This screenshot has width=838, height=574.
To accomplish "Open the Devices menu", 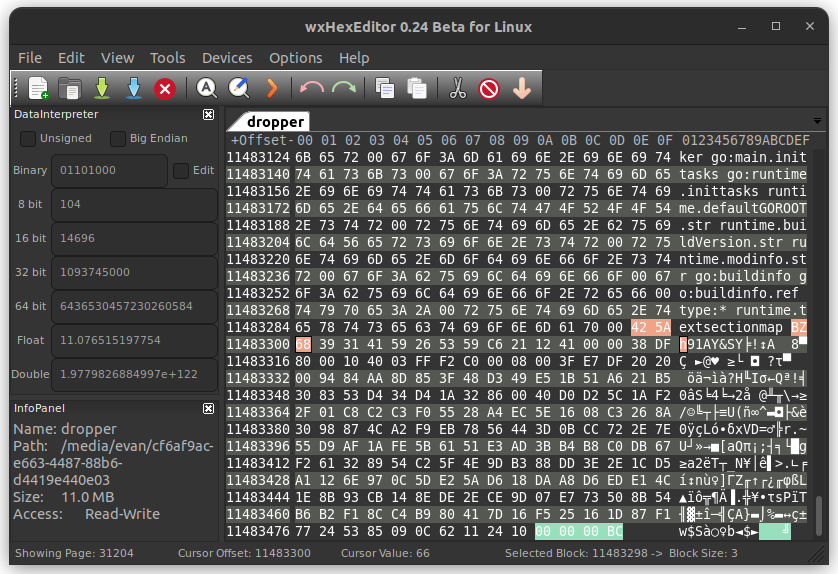I will click(x=227, y=58).
